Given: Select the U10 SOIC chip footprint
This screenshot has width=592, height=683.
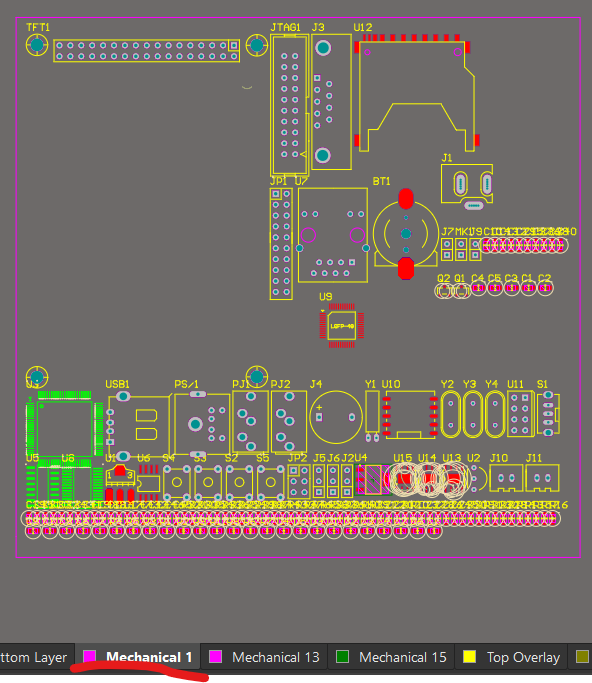Looking at the screenshot, I should click(410, 415).
